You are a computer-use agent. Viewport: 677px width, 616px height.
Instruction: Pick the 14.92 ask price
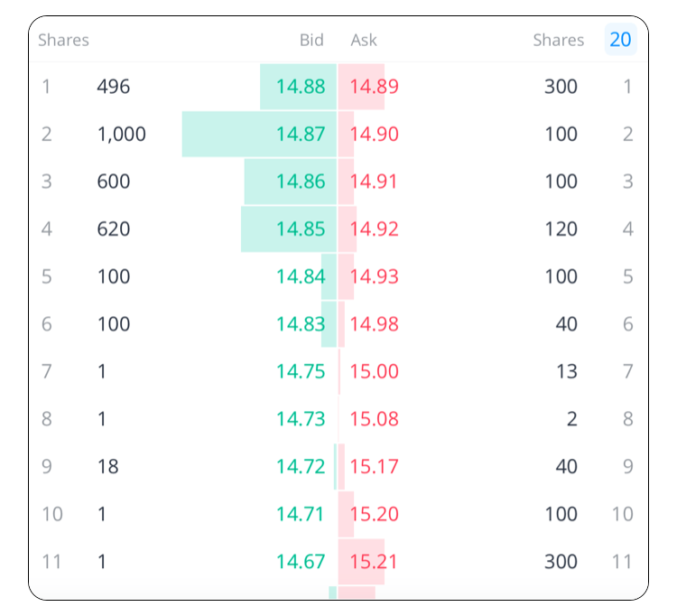tap(374, 229)
